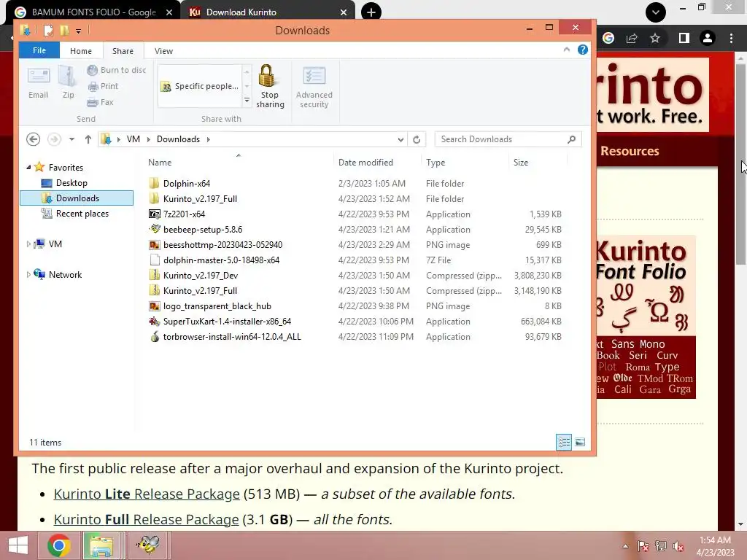Click New folder icon in quick access toolbar
This screenshot has width=747, height=560.
click(64, 31)
